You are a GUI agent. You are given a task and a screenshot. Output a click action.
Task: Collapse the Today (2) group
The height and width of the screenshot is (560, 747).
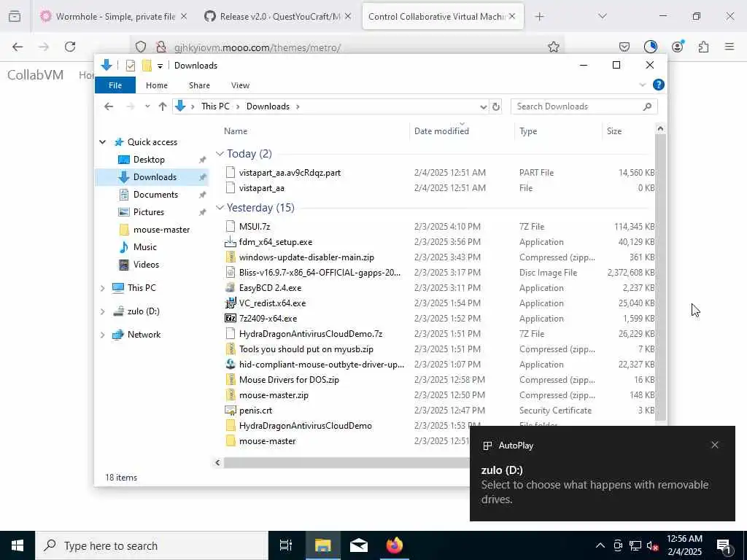220,154
